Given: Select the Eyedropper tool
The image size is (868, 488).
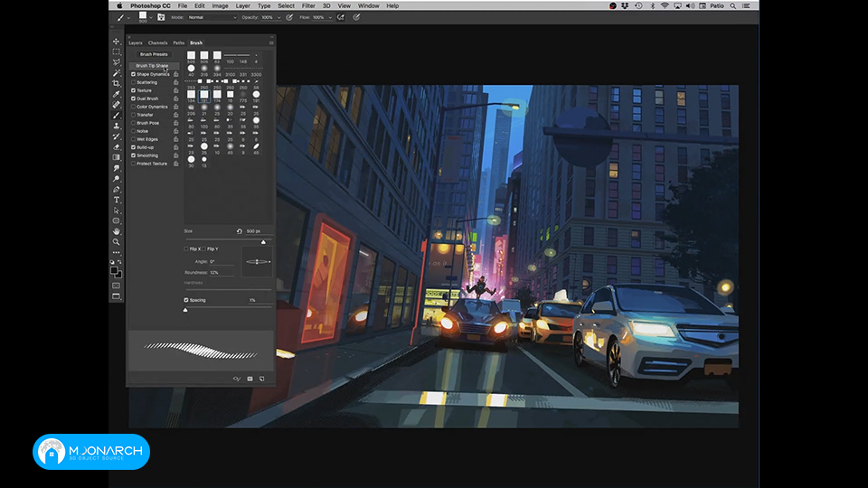Looking at the screenshot, I should (x=117, y=94).
